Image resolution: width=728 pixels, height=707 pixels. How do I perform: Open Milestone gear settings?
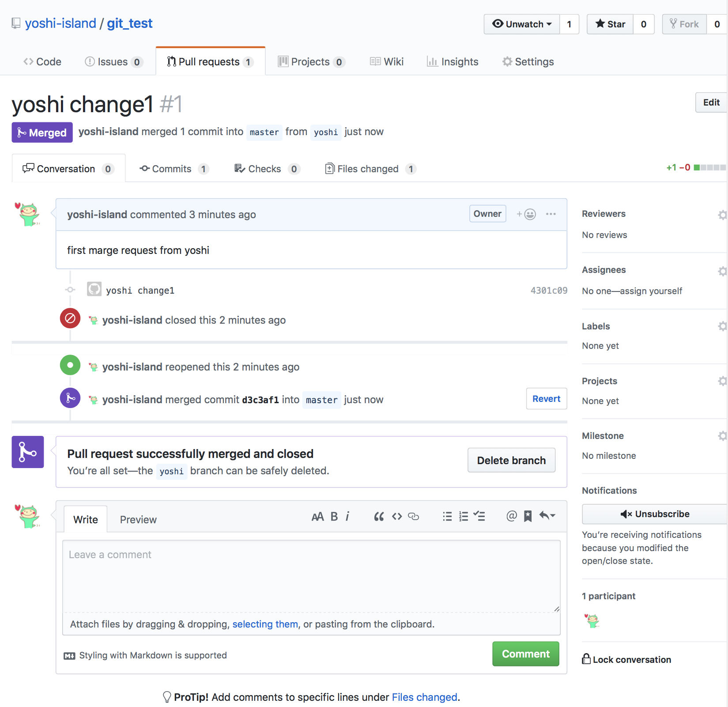coord(722,436)
